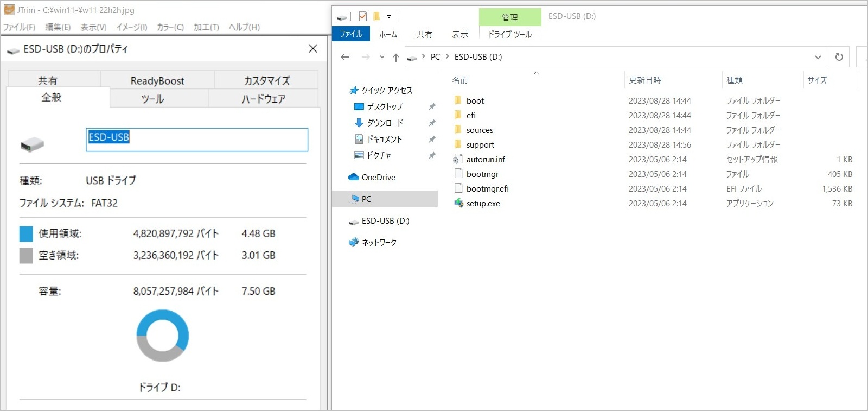Open the Explorer ホーム ribbon tab

[x=388, y=34]
